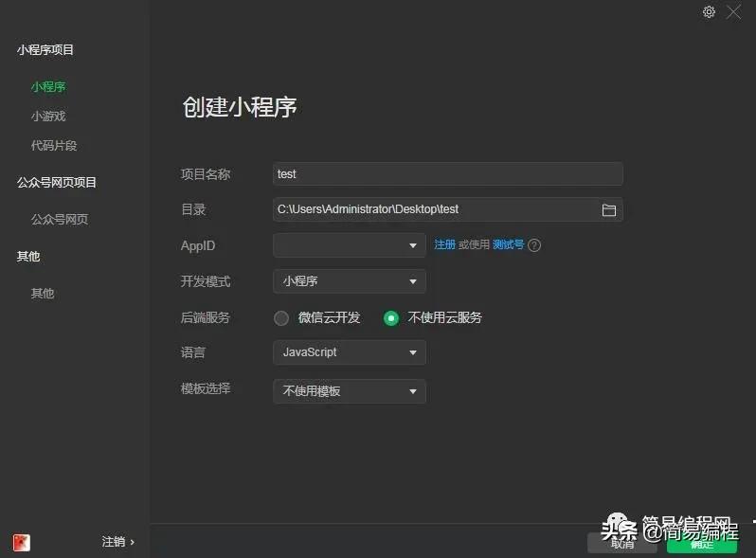
Task: Select 小游戏 in the sidebar
Action: point(48,117)
